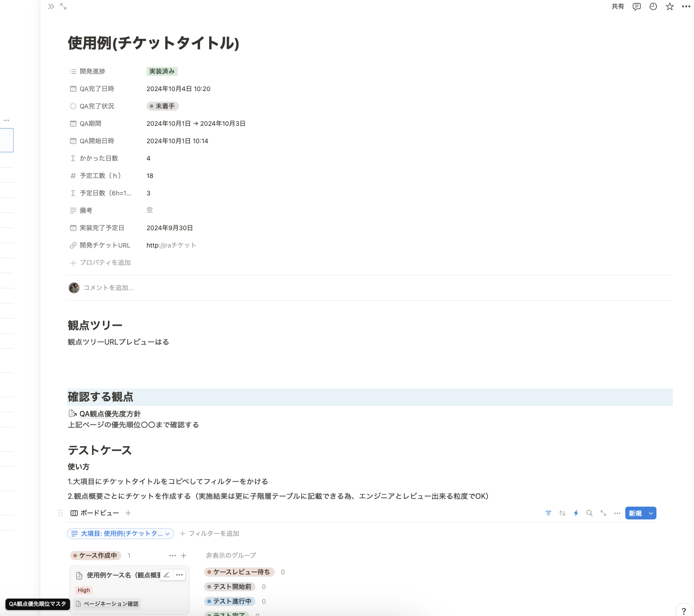
Task: Select the ボードビュー tab
Action: tap(95, 513)
